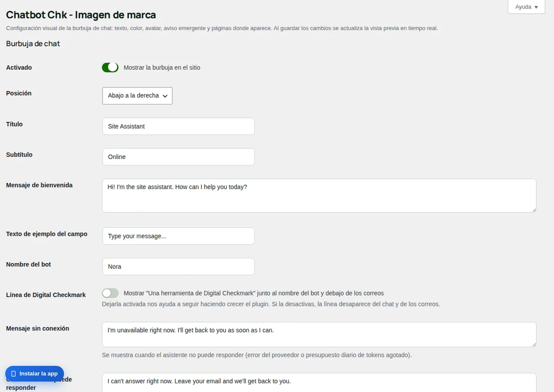Focus the Subtítulo field containing Online
Screen dimensions: 554x392
178,157
